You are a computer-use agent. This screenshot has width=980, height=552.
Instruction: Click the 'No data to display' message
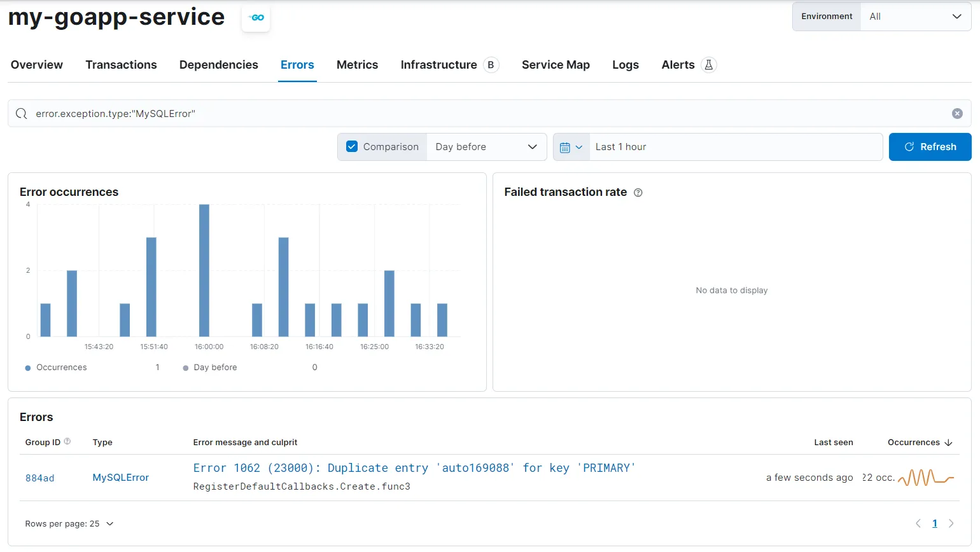pos(732,291)
